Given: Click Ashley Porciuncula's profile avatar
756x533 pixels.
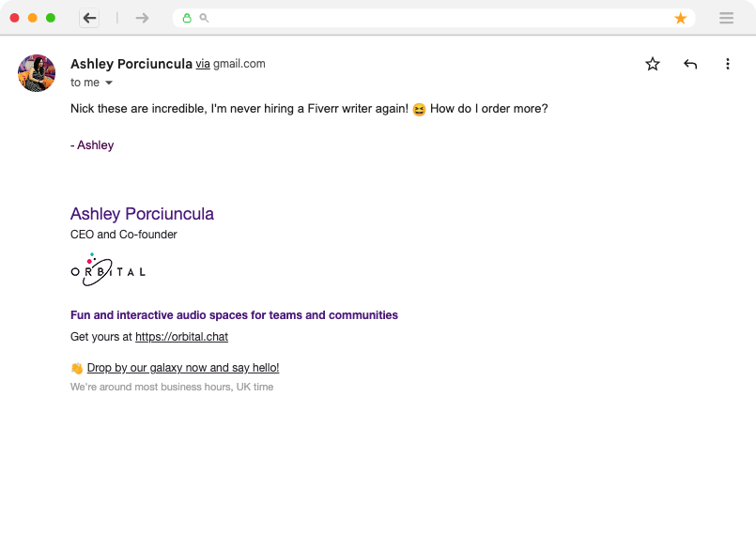Looking at the screenshot, I should [x=37, y=73].
